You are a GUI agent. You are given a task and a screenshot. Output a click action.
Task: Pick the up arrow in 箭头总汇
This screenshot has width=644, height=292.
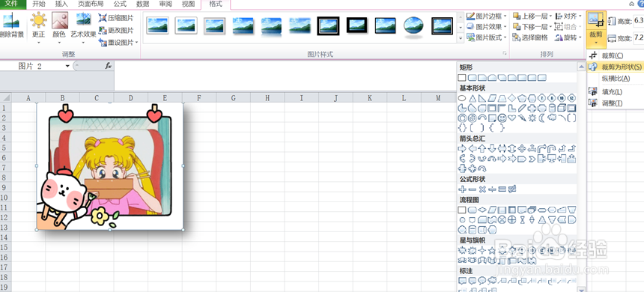point(482,149)
